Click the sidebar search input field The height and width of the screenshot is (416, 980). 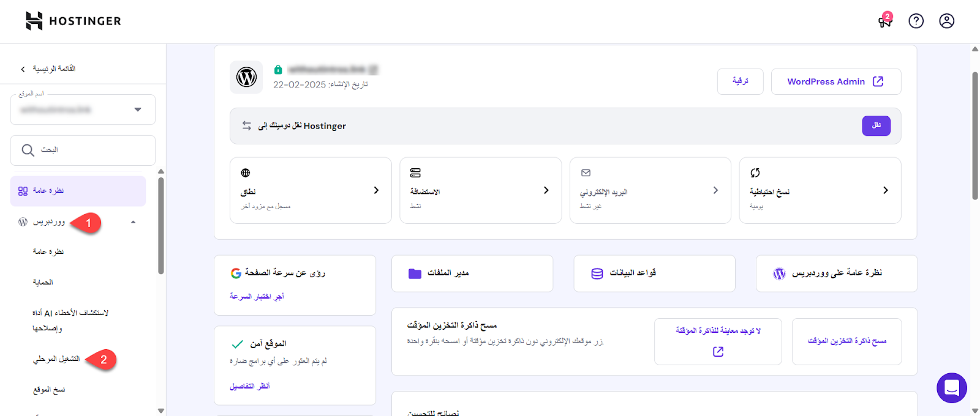pos(83,150)
